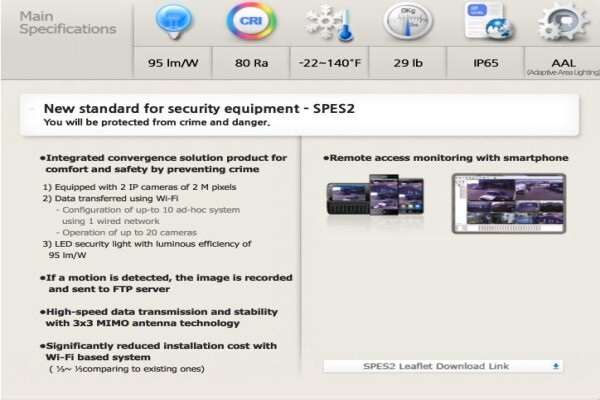Click the Main Specifications heading
Screen dimensions: 600x400
(x=68, y=23)
